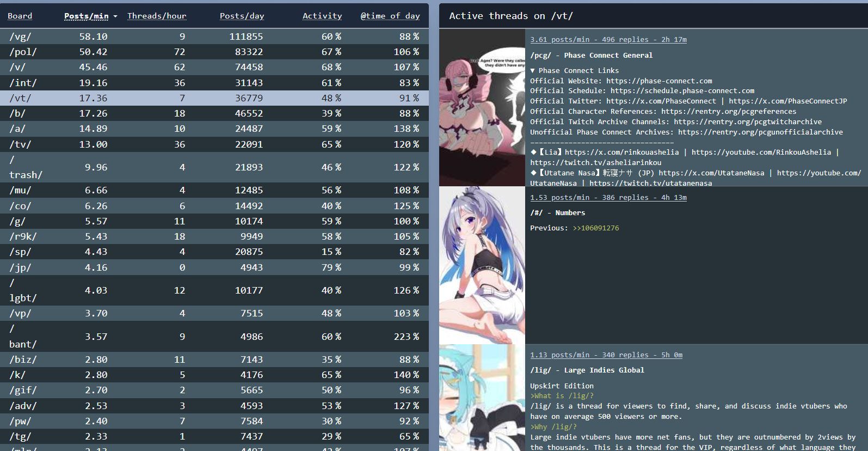Select the /mu/ board row
Viewport: 868px width, 451px height.
214,190
